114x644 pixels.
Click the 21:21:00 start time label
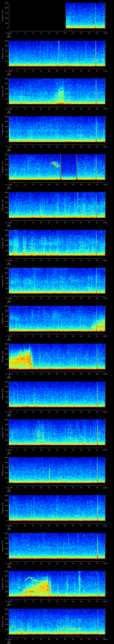click(x=9, y=487)
